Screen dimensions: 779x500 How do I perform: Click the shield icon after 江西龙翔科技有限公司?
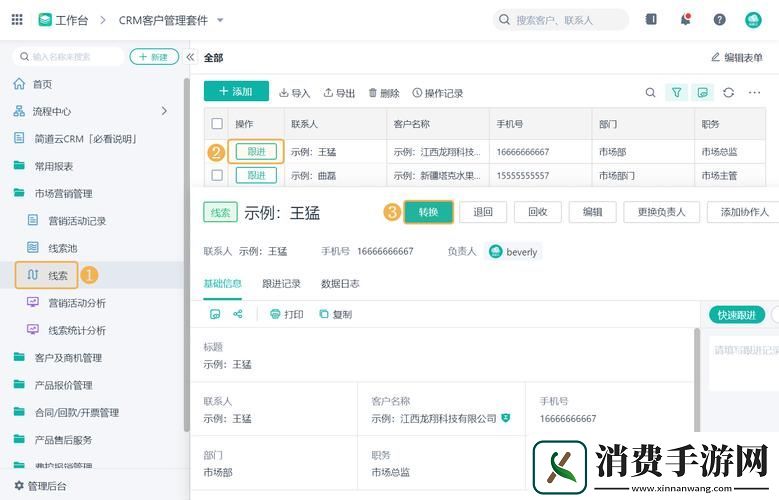point(506,418)
